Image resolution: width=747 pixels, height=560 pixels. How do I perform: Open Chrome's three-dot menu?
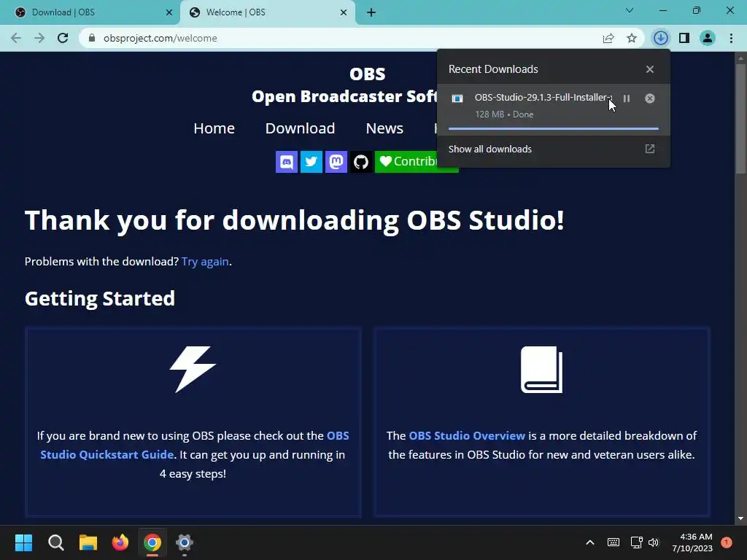point(731,38)
